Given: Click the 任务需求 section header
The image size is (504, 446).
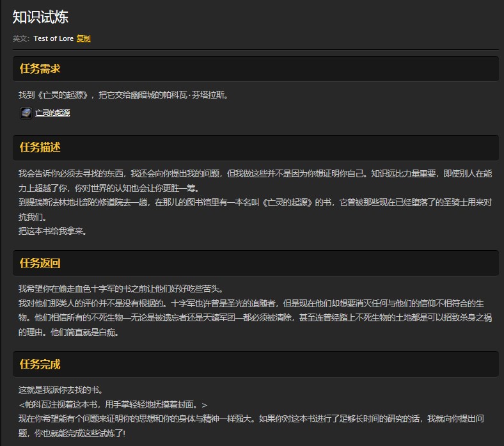Looking at the screenshot, I should pos(40,68).
